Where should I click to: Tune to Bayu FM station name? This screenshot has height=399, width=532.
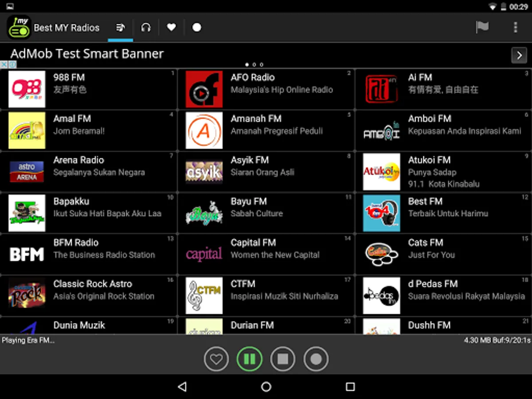point(249,201)
